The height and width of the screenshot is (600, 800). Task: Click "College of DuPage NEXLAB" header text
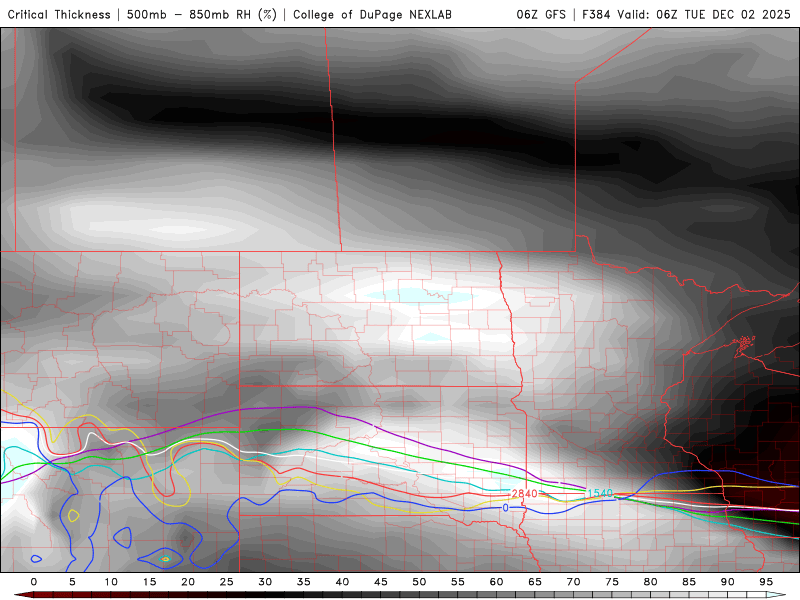coord(372,14)
